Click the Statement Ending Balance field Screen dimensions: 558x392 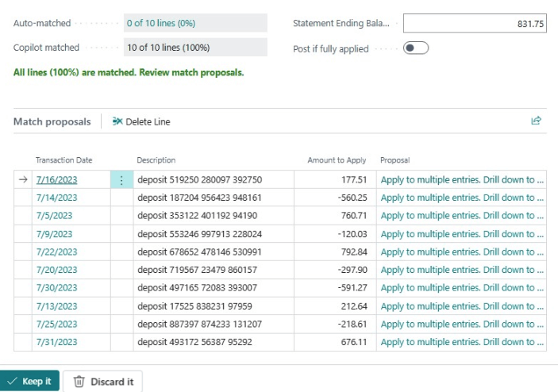475,24
